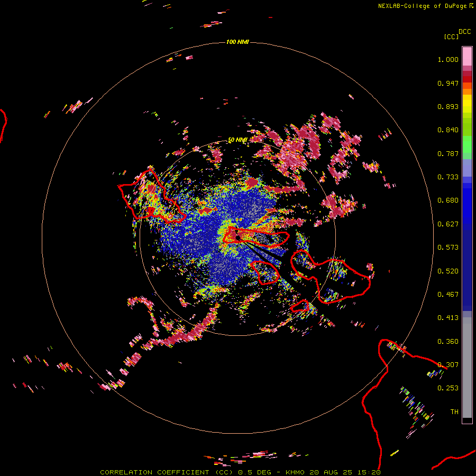Click the 0.733 colorbar value label
The width and height of the screenshot is (476, 476).
click(x=448, y=177)
